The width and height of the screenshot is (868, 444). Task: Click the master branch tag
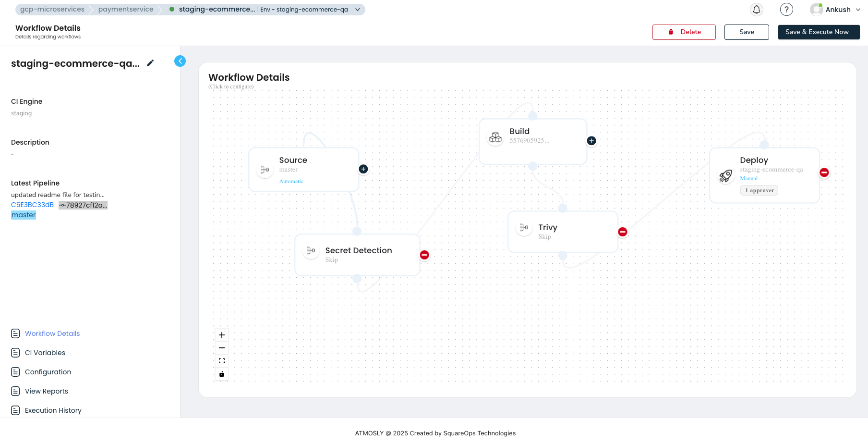(x=24, y=215)
